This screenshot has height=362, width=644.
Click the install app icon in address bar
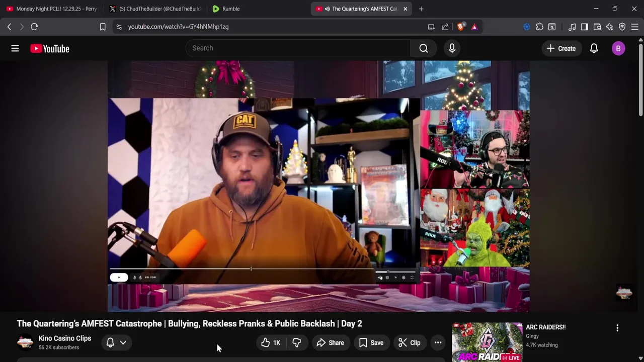[431, 27]
